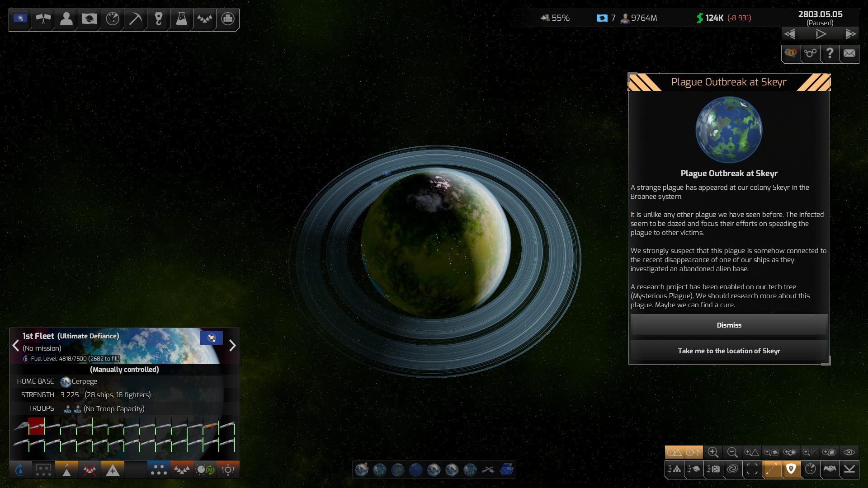Screen dimensions: 868x488
Task: Open the empire flag menu button
Action: [20, 19]
